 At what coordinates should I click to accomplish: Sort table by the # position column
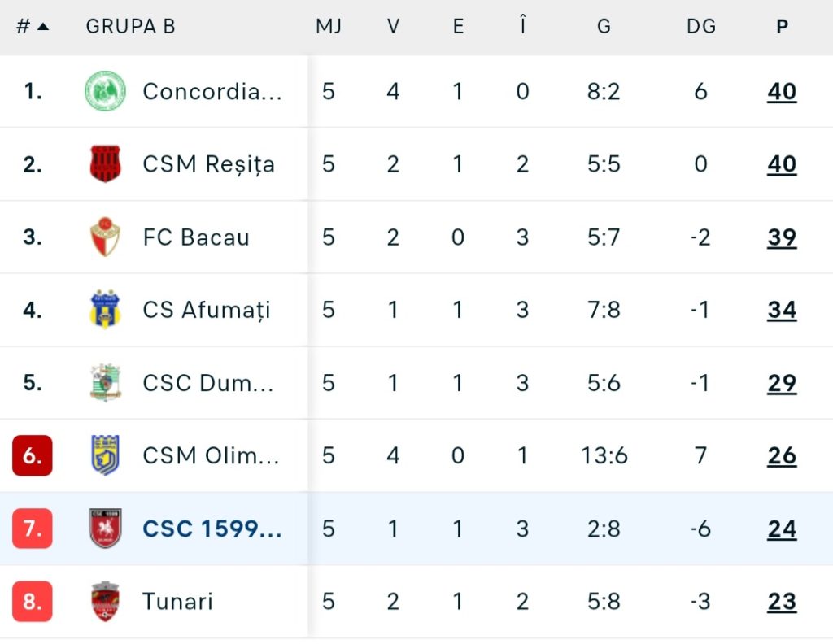point(32,26)
